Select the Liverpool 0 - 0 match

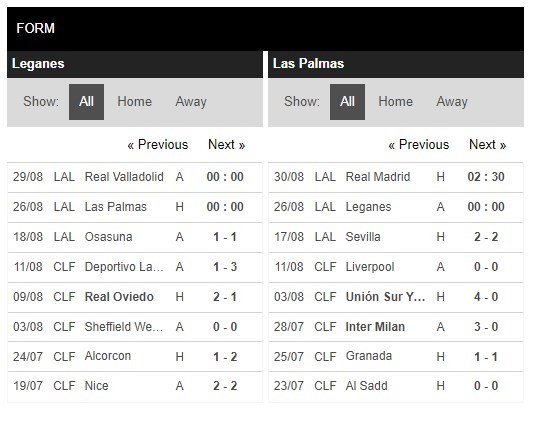(396, 267)
